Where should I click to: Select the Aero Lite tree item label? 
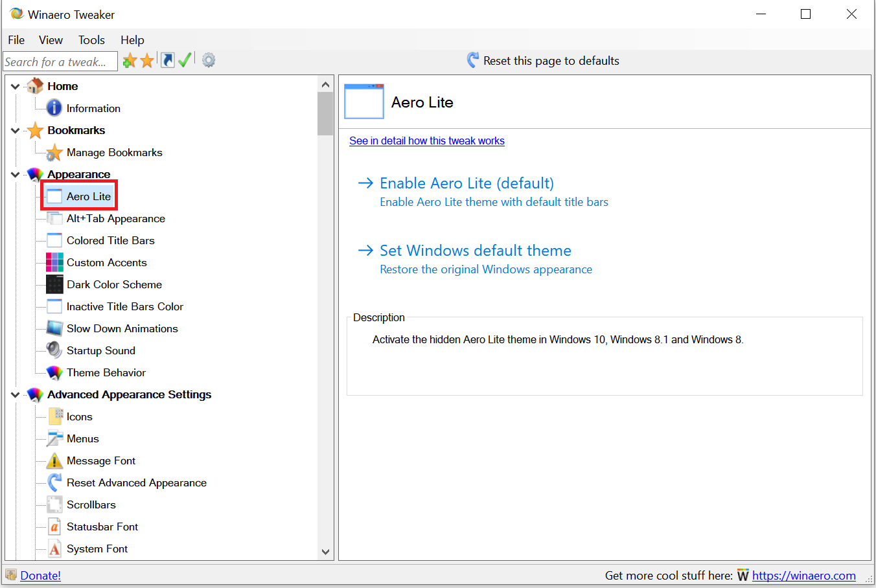(89, 196)
